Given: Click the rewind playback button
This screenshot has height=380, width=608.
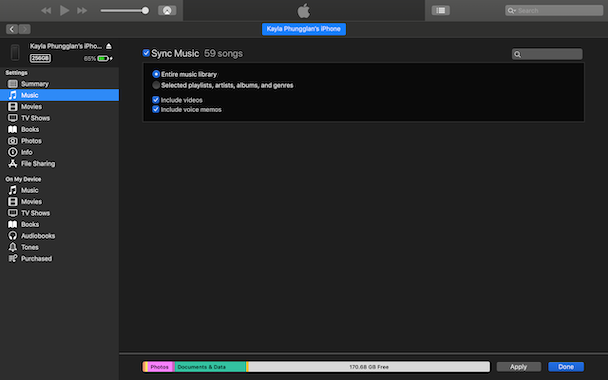Looking at the screenshot, I should 46,10.
